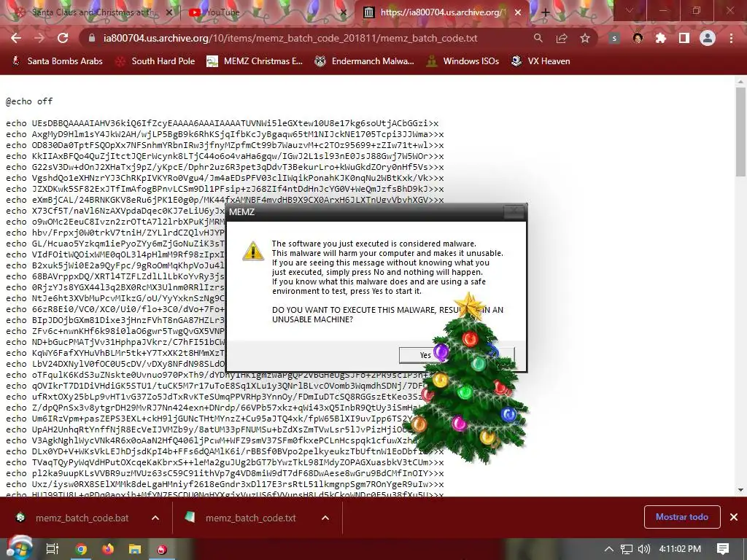This screenshot has width=747, height=560.
Task: Open the Windows Start button
Action: click(19, 548)
